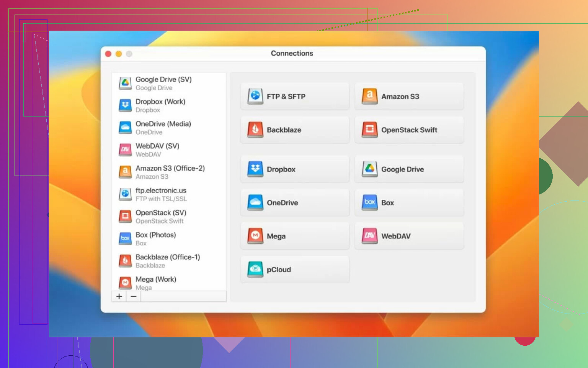Choose the OpenStack Swift connection type

click(409, 130)
